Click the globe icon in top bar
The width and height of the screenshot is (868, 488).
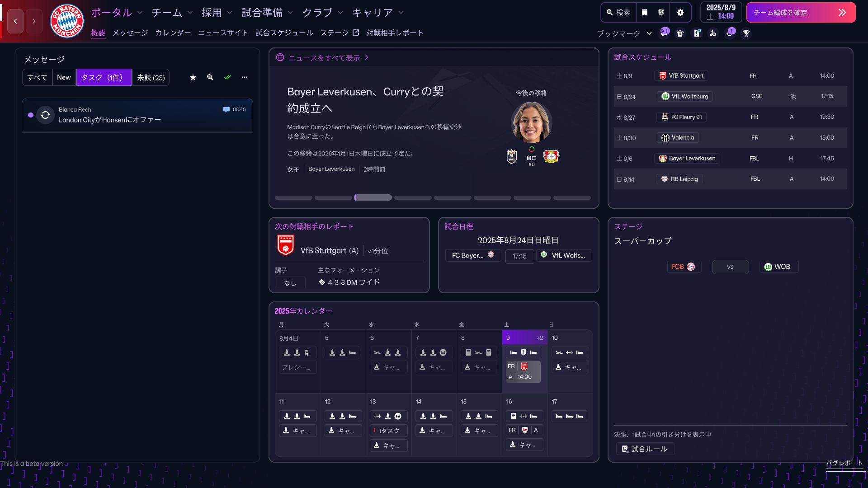tap(661, 13)
